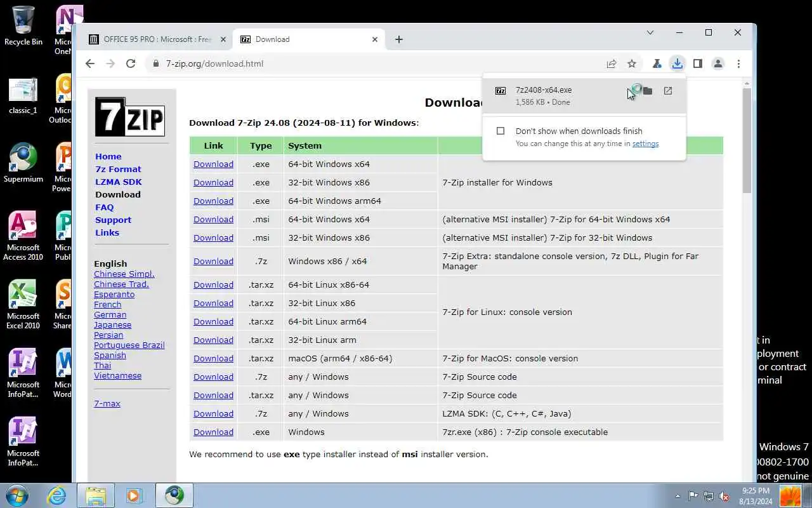Viewport: 812px width, 508px height.
Task: Download LZMA SDK 7z archive
Action: coord(213,413)
